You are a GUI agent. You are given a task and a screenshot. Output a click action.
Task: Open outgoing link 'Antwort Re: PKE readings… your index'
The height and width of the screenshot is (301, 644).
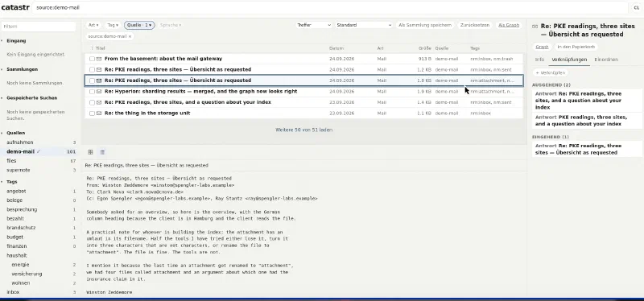click(x=587, y=101)
